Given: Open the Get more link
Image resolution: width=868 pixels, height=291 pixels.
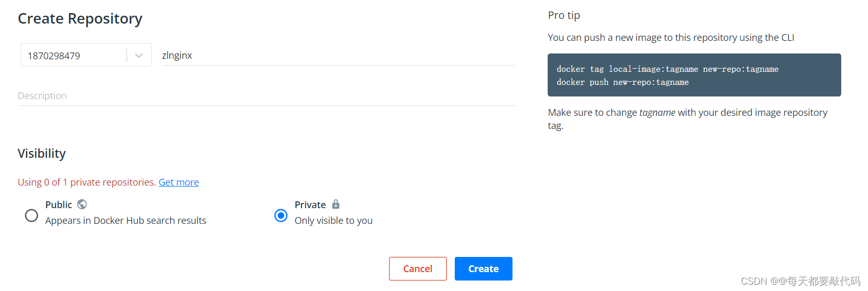Looking at the screenshot, I should tap(179, 182).
